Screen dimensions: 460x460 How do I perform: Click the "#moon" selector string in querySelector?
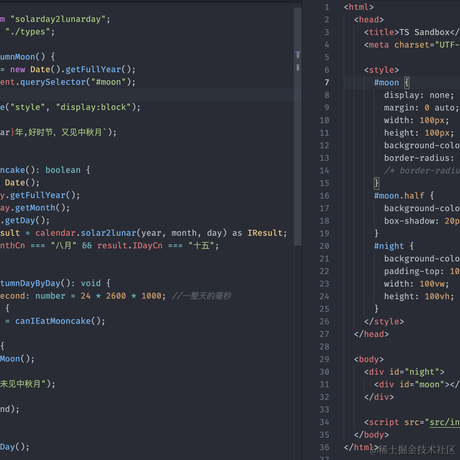pyautogui.click(x=108, y=82)
